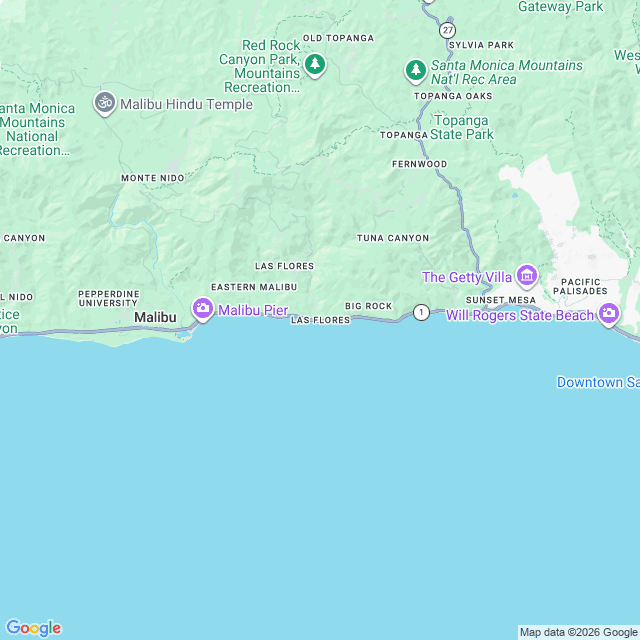Viewport: 640px width, 640px height.
Task: Click the MONTE NIDO label
Action: (153, 178)
